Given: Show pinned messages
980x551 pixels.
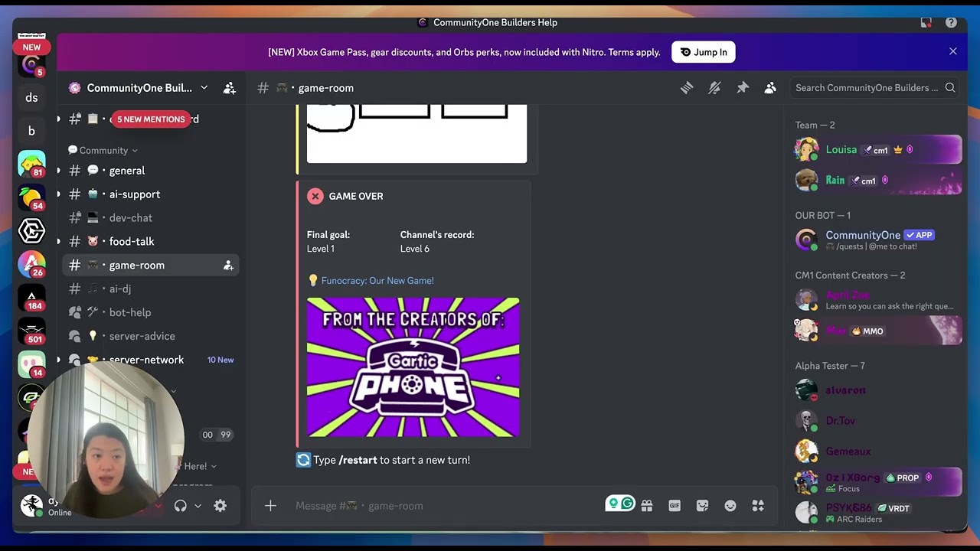Looking at the screenshot, I should pos(743,88).
